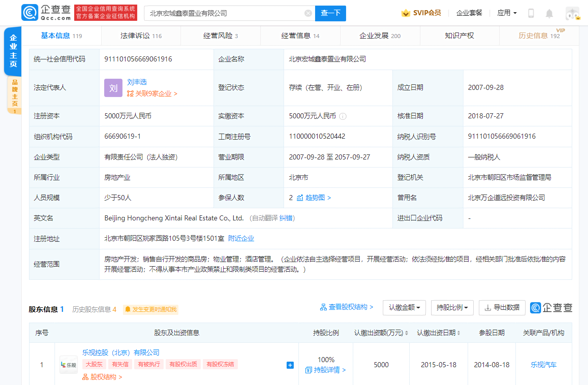Click the Qcc.com logo icon
The height and width of the screenshot is (385, 588).
pyautogui.click(x=30, y=12)
